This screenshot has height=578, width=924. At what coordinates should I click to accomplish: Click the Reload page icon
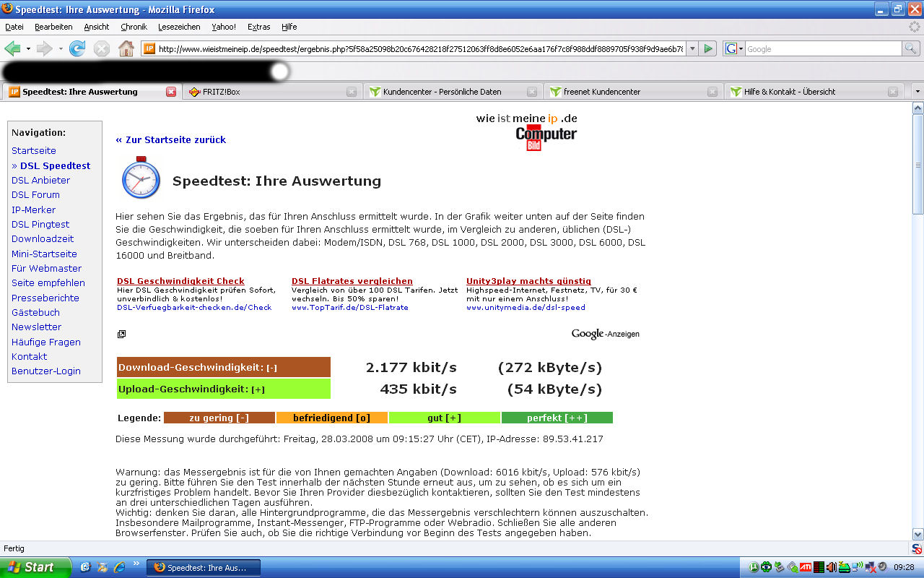[77, 49]
